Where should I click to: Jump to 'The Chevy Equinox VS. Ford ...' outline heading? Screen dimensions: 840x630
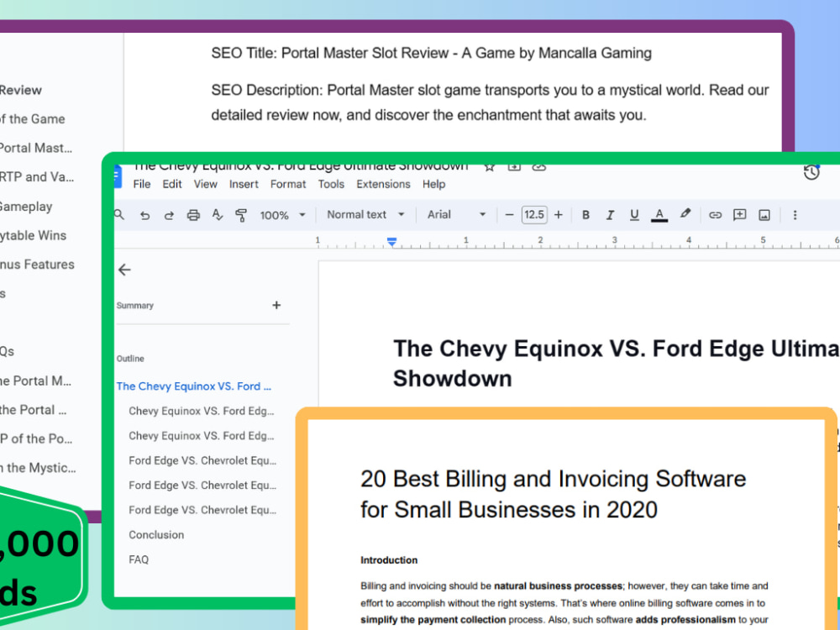[194, 386]
